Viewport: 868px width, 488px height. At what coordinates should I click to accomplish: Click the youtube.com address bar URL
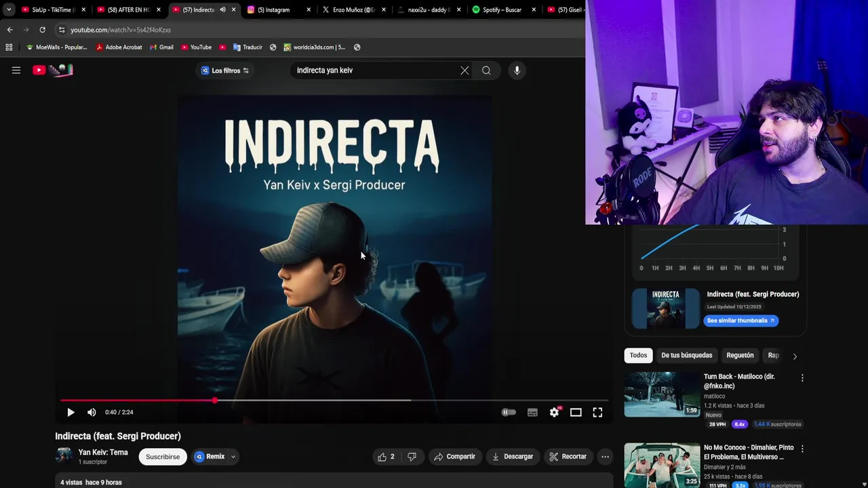tap(121, 30)
